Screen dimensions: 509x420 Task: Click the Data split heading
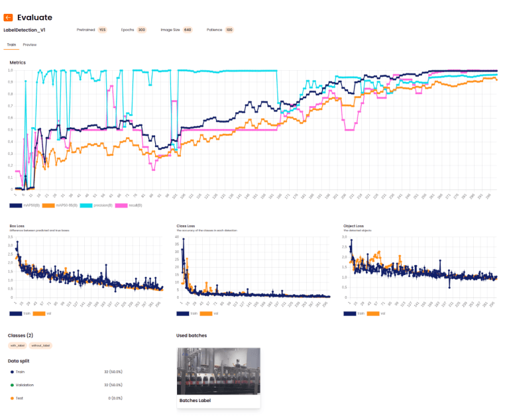pyautogui.click(x=19, y=361)
